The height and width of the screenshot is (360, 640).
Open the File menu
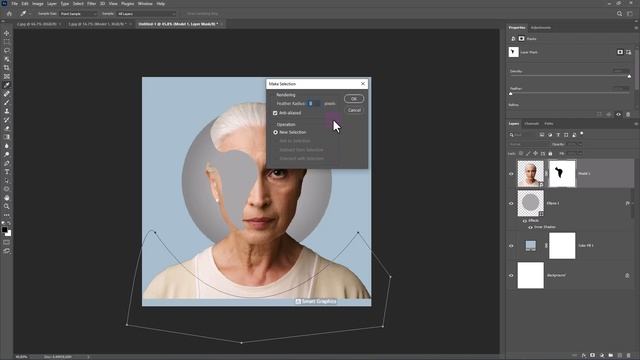(15, 4)
